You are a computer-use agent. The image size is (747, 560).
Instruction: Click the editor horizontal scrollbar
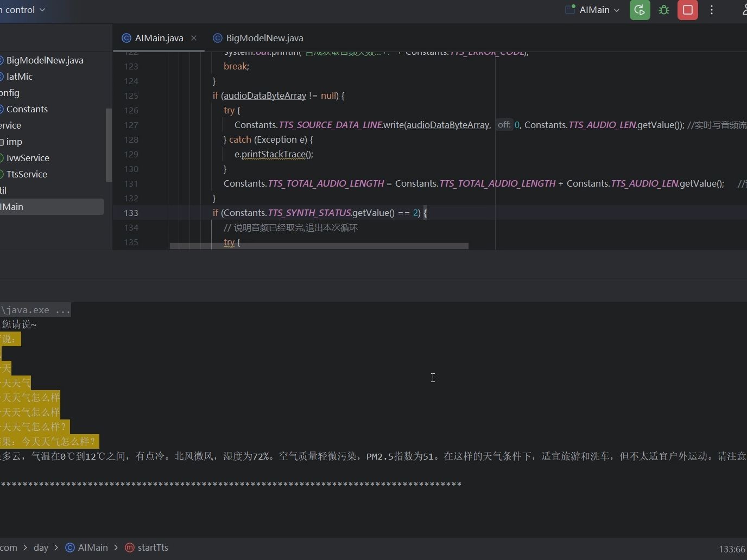pos(319,246)
